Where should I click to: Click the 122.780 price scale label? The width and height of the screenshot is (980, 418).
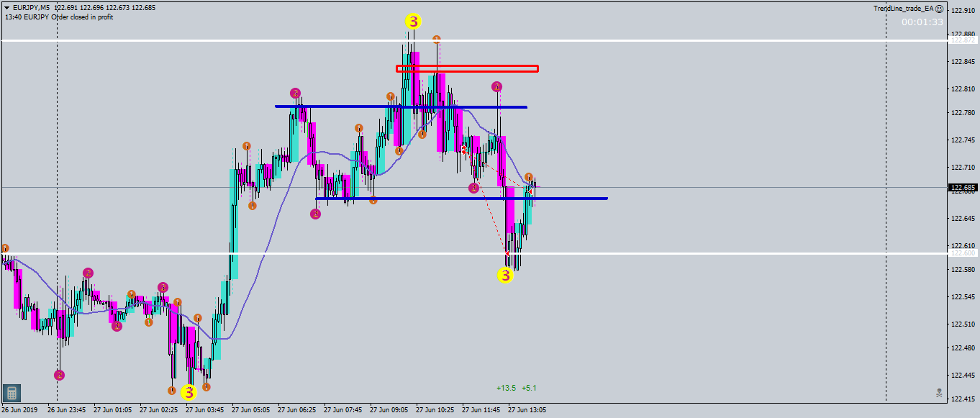(x=963, y=113)
